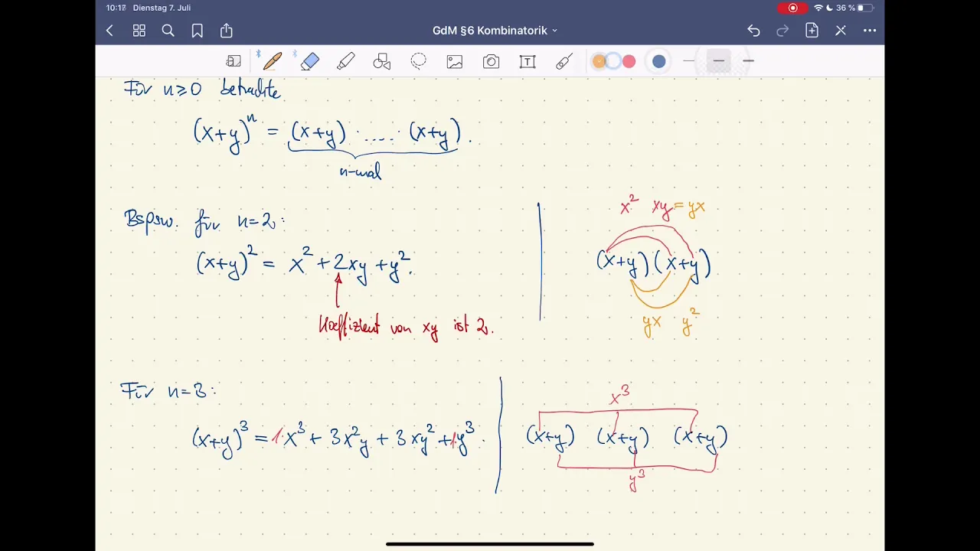
Task: Select the zoom window tool
Action: click(x=234, y=61)
